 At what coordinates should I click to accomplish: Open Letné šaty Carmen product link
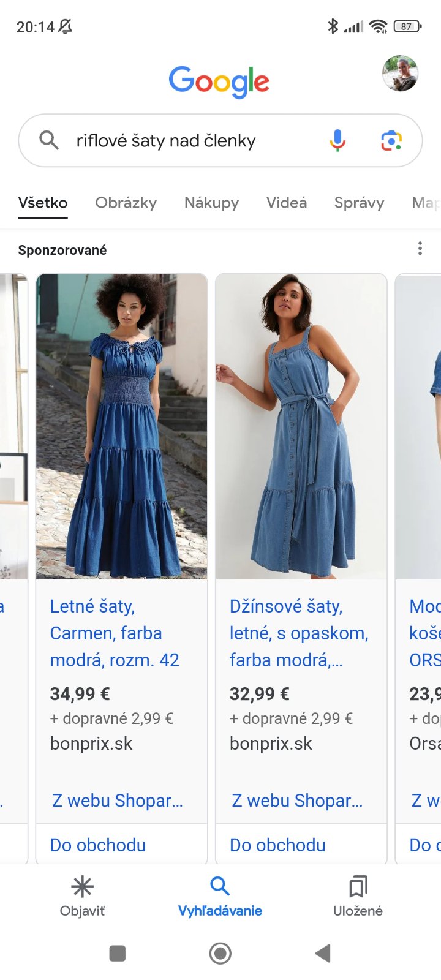tap(115, 633)
